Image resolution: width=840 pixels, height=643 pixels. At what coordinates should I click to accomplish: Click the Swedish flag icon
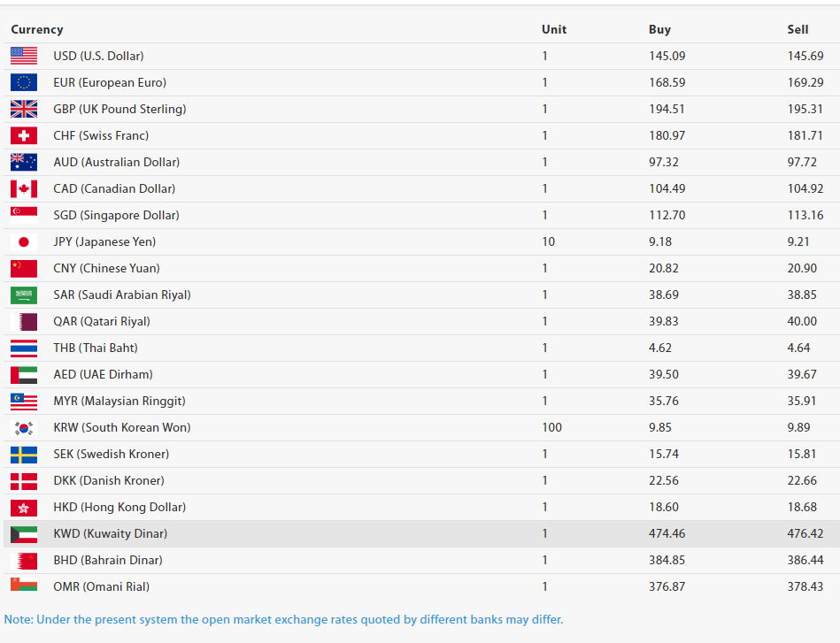coord(24,454)
